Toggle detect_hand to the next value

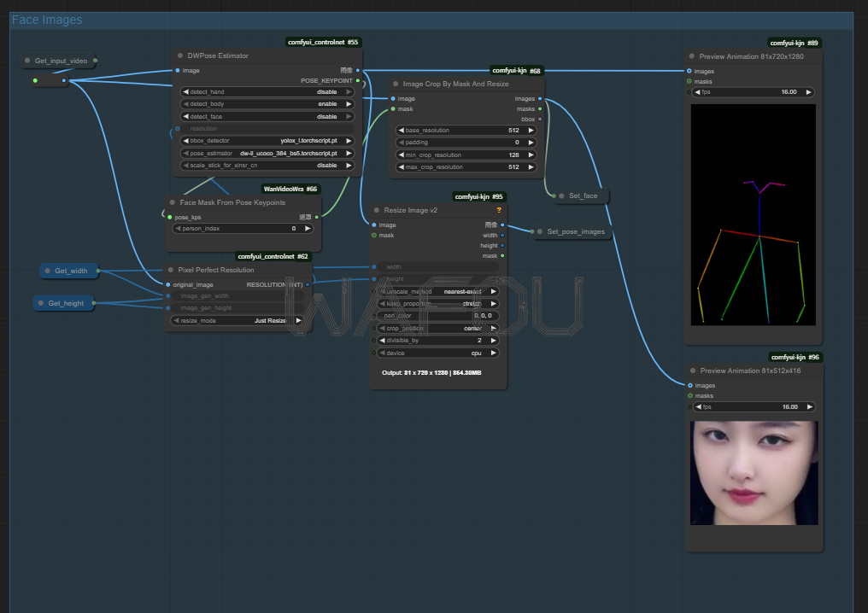[x=348, y=92]
